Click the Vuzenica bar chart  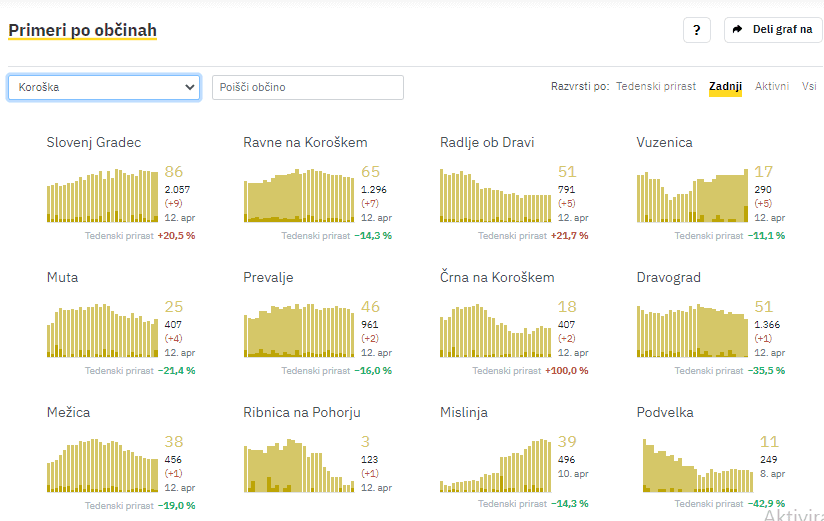692,196
